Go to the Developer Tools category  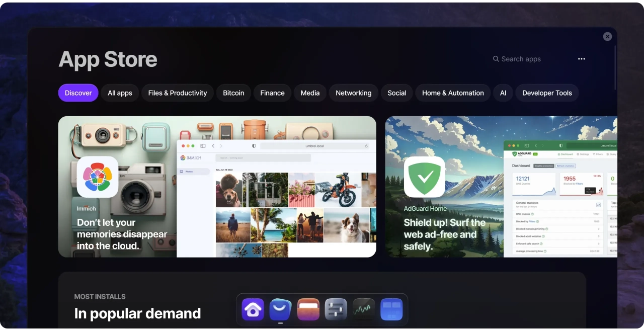(x=547, y=93)
